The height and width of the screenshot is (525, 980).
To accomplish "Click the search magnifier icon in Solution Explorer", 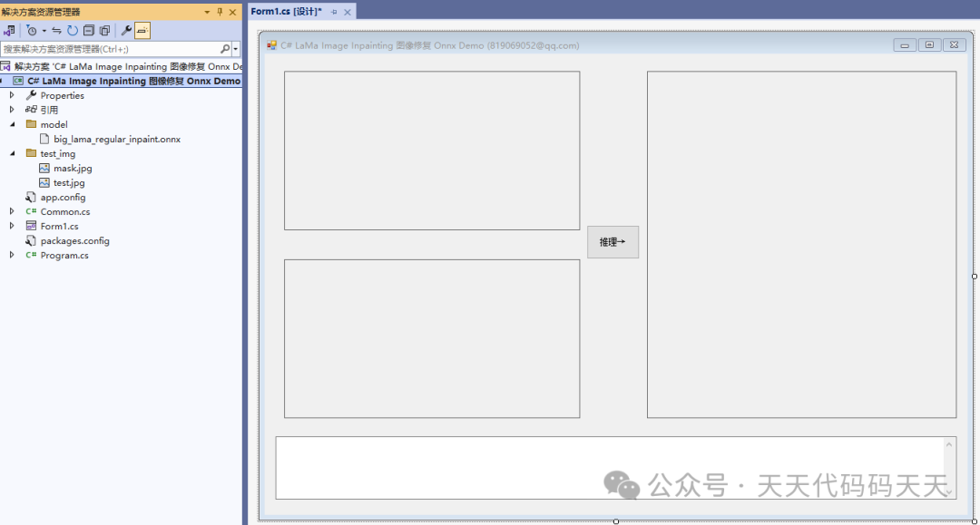I will pyautogui.click(x=225, y=46).
